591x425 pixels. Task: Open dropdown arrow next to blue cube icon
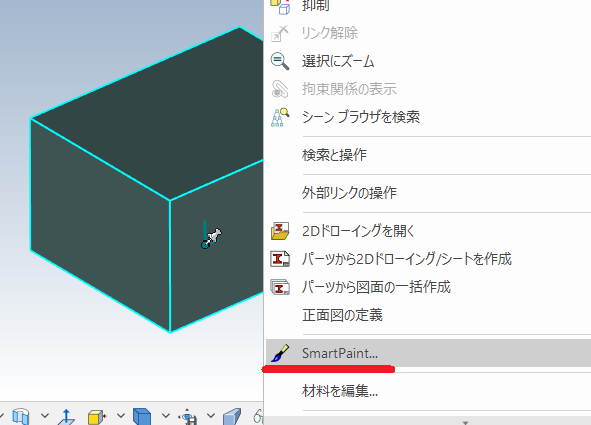click(x=166, y=416)
